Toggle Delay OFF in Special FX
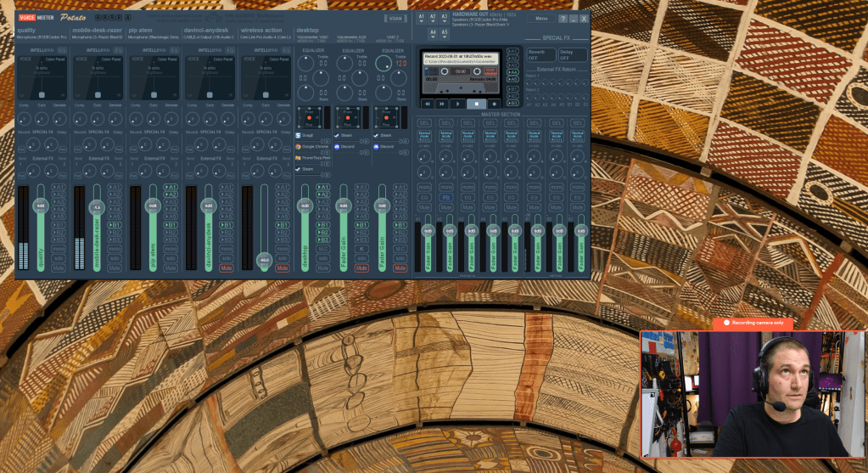868x473 pixels. click(x=573, y=55)
